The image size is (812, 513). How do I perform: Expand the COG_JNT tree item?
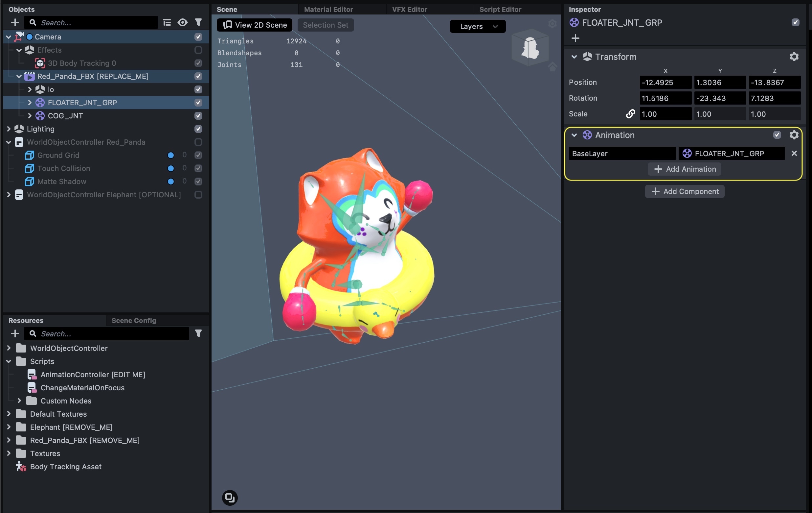coord(30,116)
